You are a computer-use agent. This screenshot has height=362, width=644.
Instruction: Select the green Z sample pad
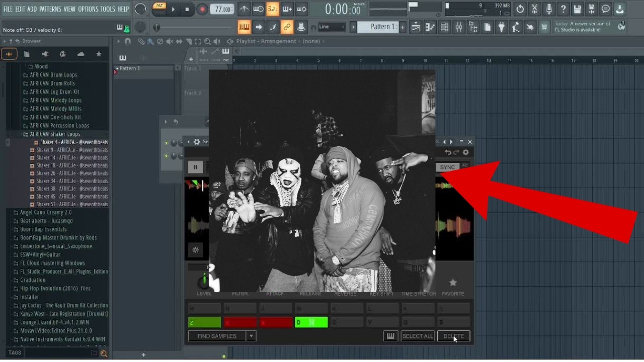(204, 322)
